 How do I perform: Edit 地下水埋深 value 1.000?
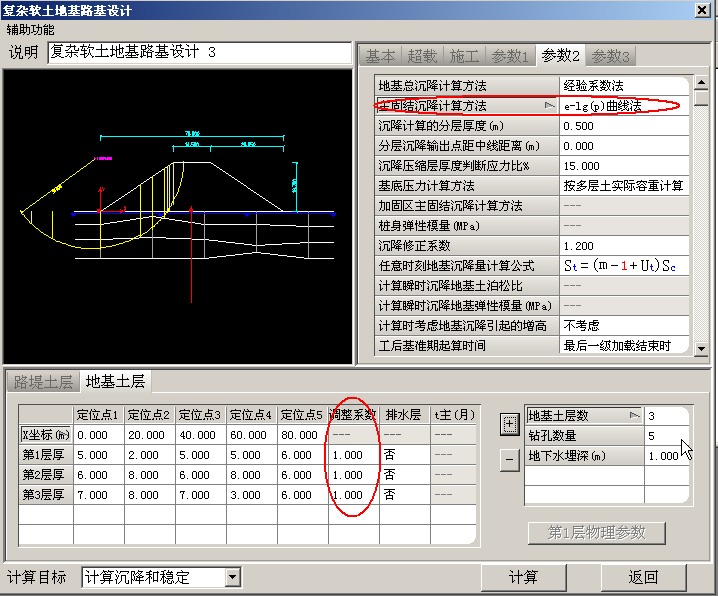[666, 456]
